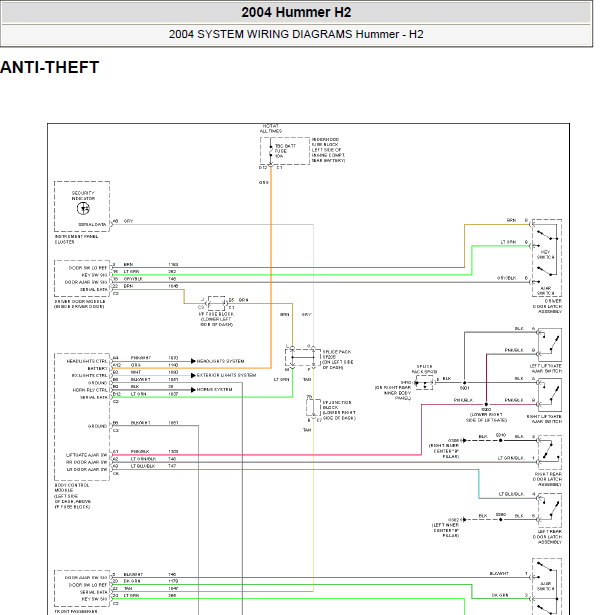Click the 'I/P FUSE BLOCK' caption
Image resolution: width=605 pixels, height=615 pixels.
216,319
